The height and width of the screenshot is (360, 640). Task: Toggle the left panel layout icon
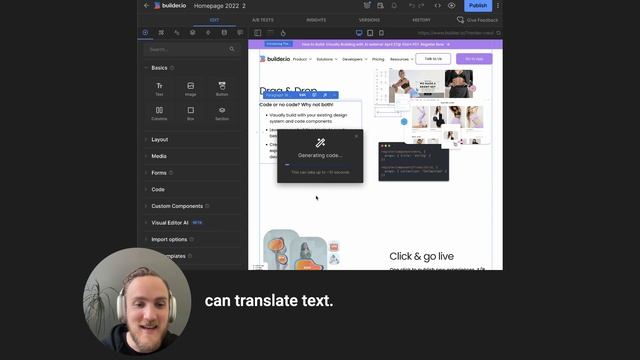coord(258,33)
